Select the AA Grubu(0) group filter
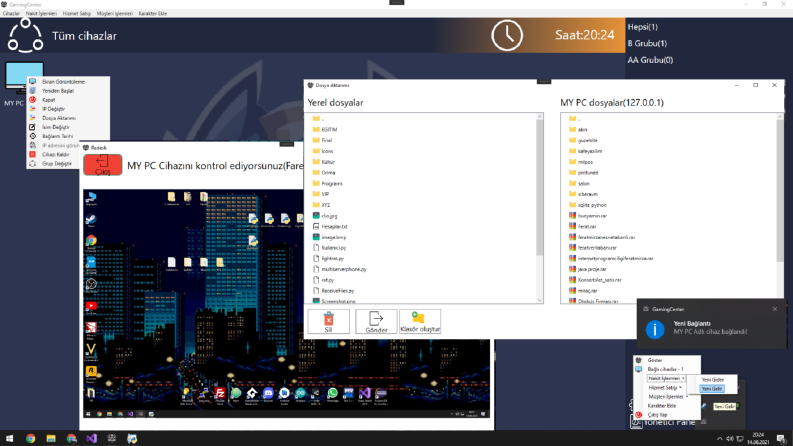The width and height of the screenshot is (793, 446). pyautogui.click(x=650, y=60)
